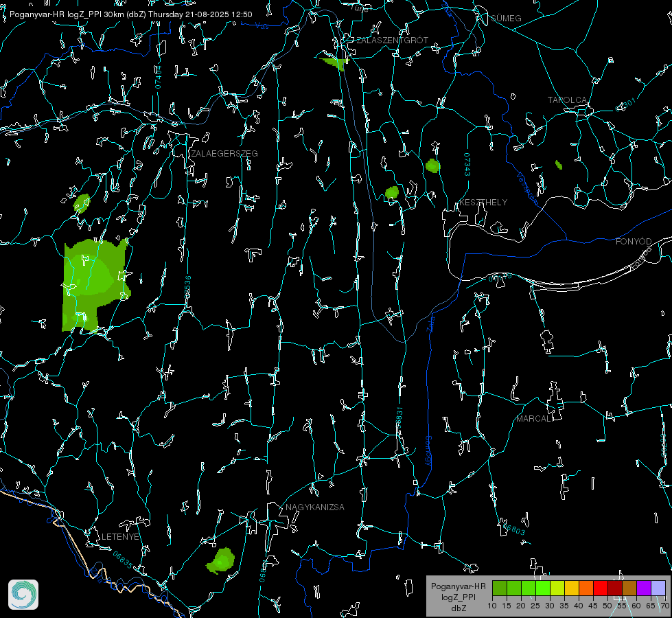Click the dbZ unit label in legend
Screen dimensions: 672x618
coord(459,608)
